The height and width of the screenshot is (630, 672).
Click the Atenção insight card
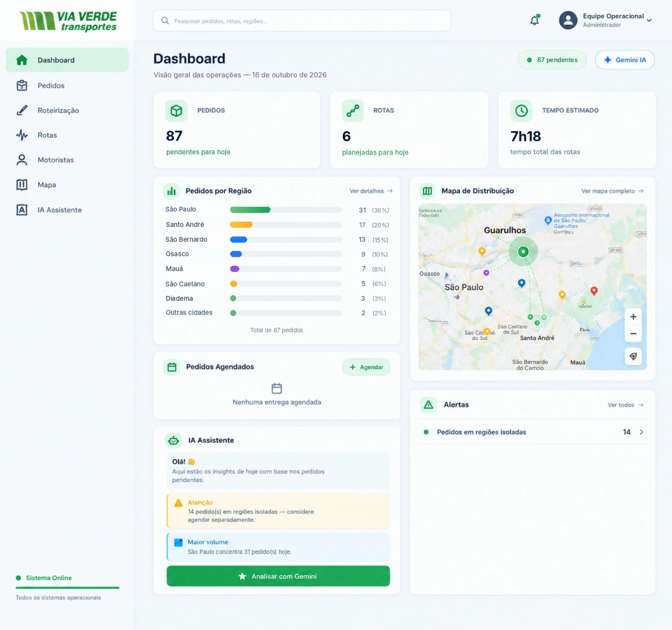[278, 511]
